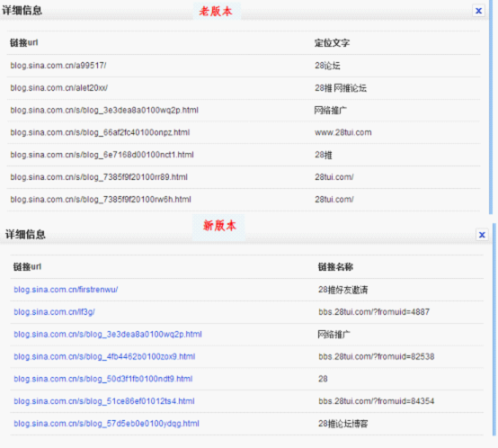The image size is (498, 448).
Task: Open link blog_51ce86ef01012ts4.html
Action: [x=104, y=401]
